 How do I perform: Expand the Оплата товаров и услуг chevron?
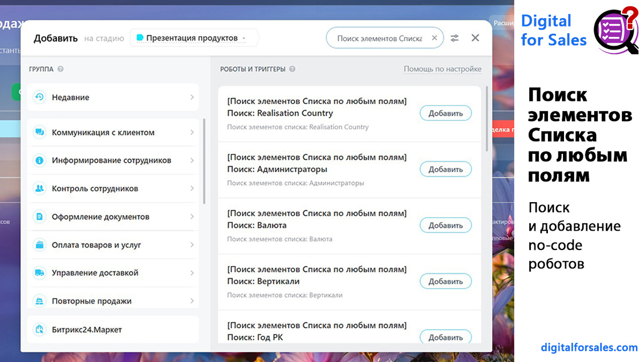[192, 245]
